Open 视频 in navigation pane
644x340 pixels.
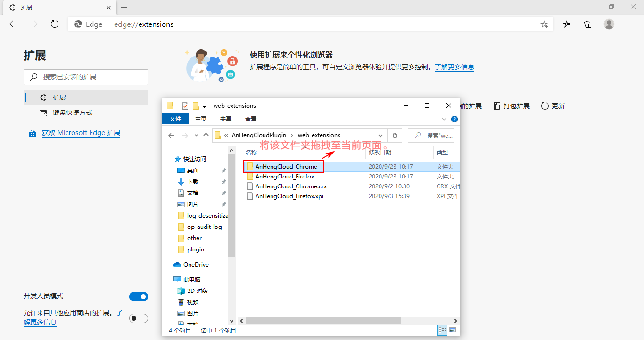coord(188,302)
